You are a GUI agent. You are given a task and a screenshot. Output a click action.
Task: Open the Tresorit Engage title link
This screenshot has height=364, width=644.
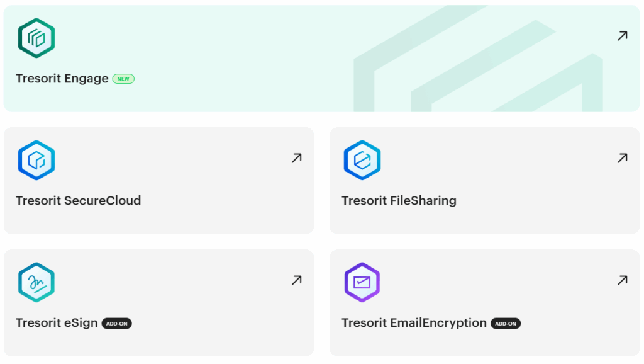pos(62,79)
